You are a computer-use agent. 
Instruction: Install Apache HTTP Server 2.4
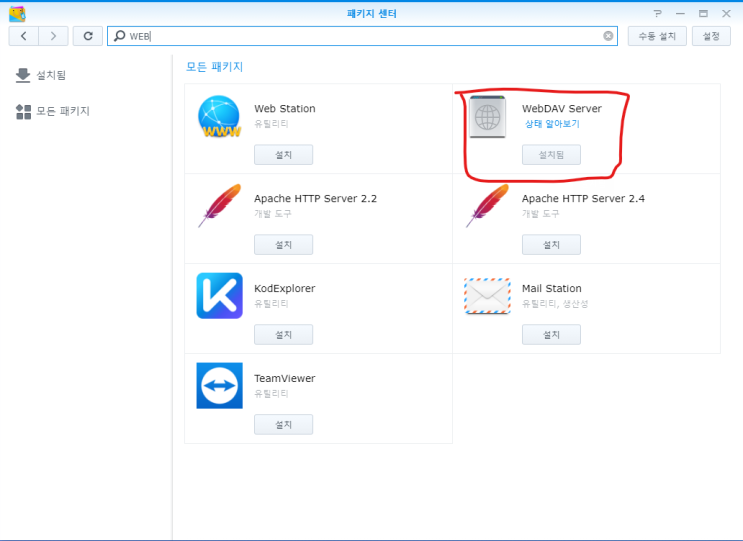point(551,244)
